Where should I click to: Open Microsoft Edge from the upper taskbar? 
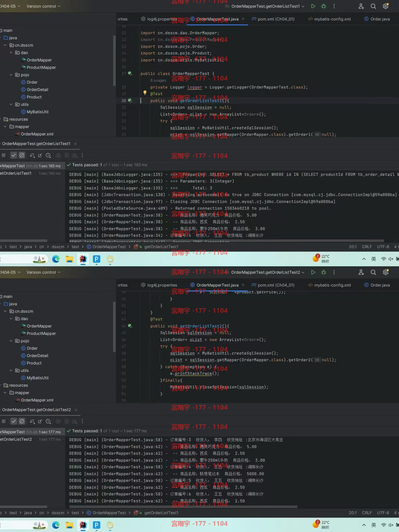pos(56,259)
